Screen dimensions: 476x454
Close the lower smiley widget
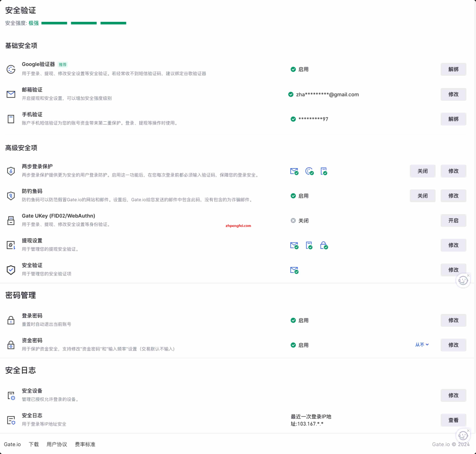[x=469, y=431]
